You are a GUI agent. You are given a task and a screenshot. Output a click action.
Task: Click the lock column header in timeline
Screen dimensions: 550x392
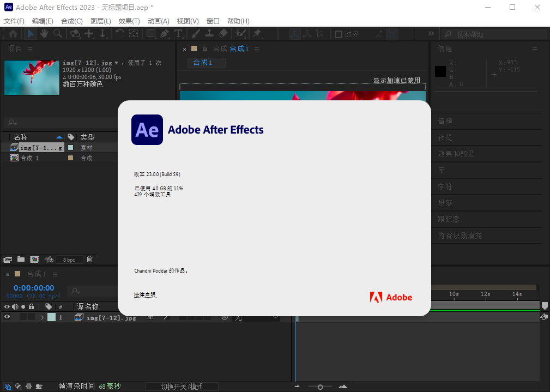tap(31, 306)
